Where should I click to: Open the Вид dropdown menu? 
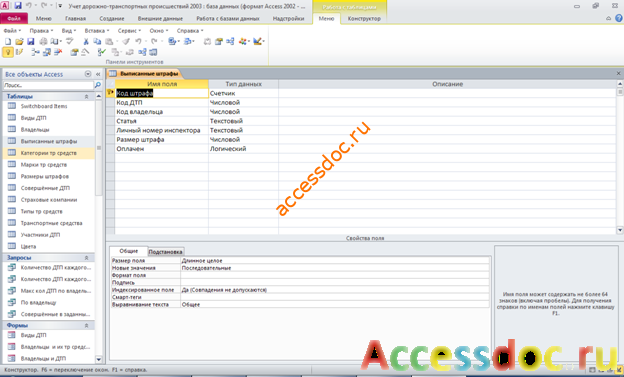68,31
